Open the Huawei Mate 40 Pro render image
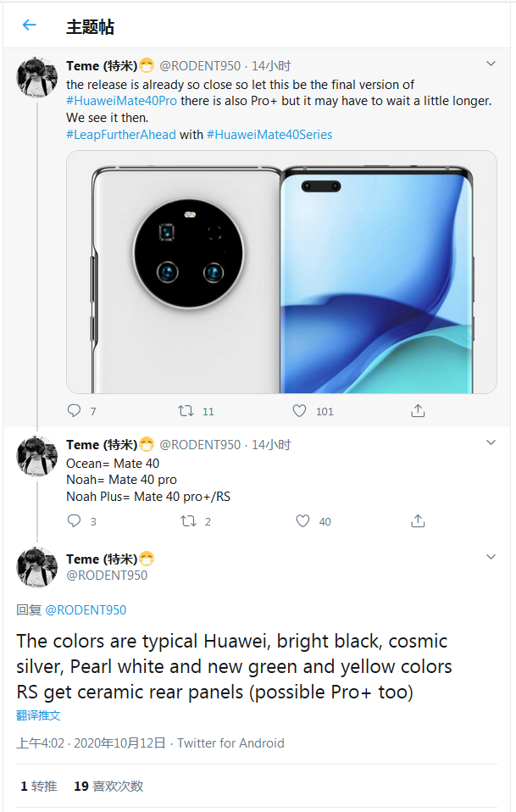Screen dimensions: 516x812 (281, 272)
